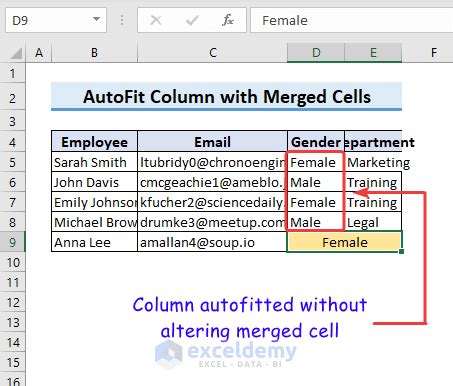453x386 pixels.
Task: Select the cmcgeachie1@ameblo email cell
Action: (212, 182)
